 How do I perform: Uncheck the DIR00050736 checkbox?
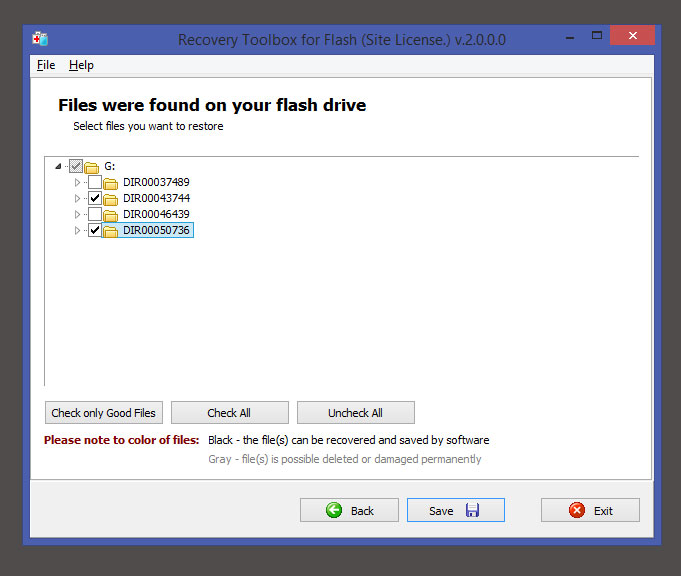95,230
